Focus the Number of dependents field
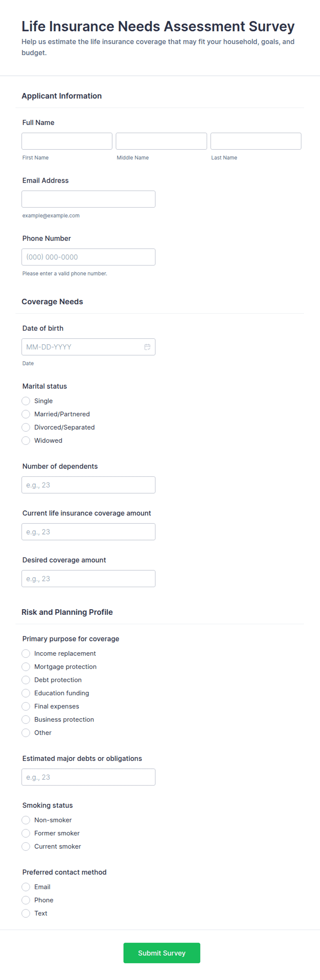The image size is (320, 980). (88, 485)
